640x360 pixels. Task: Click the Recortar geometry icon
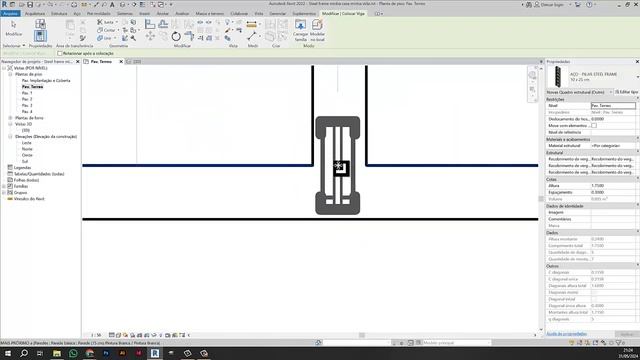pos(100,30)
